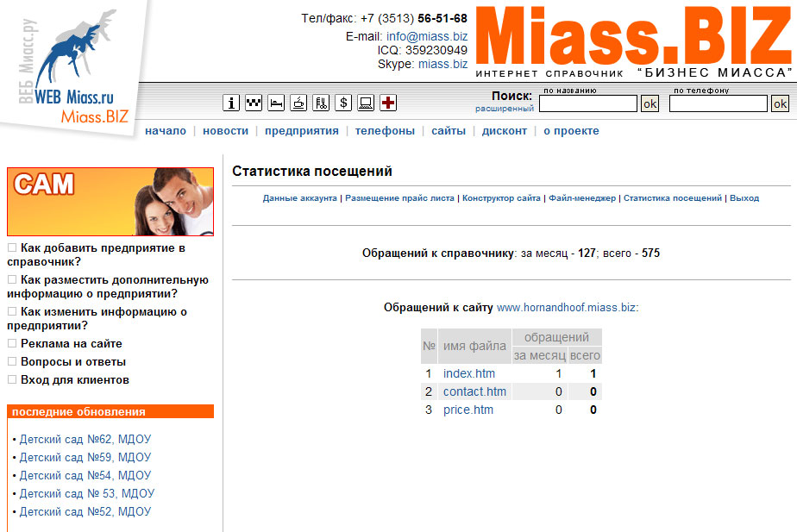The height and width of the screenshot is (532, 797).
Task: Open contact.htm in the stats table
Action: [474, 391]
